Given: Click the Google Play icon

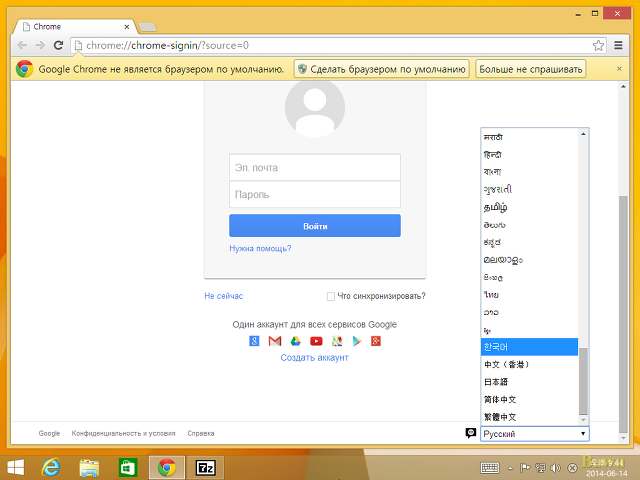Looking at the screenshot, I should (x=357, y=341).
